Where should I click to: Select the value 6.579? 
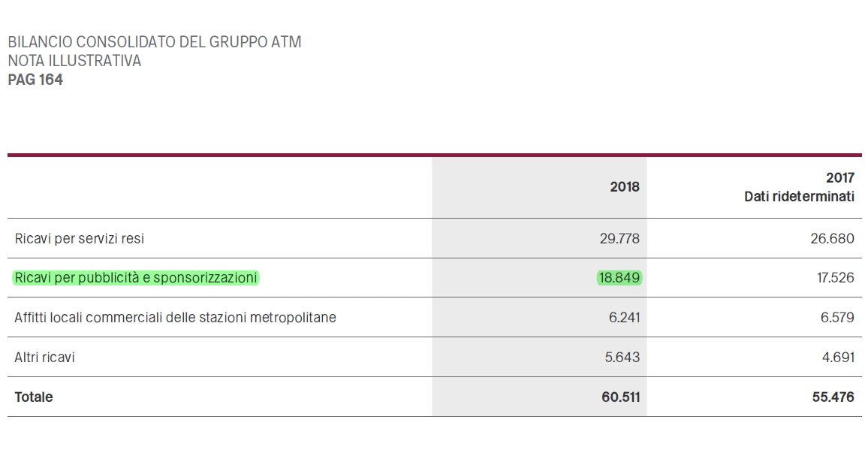click(838, 318)
